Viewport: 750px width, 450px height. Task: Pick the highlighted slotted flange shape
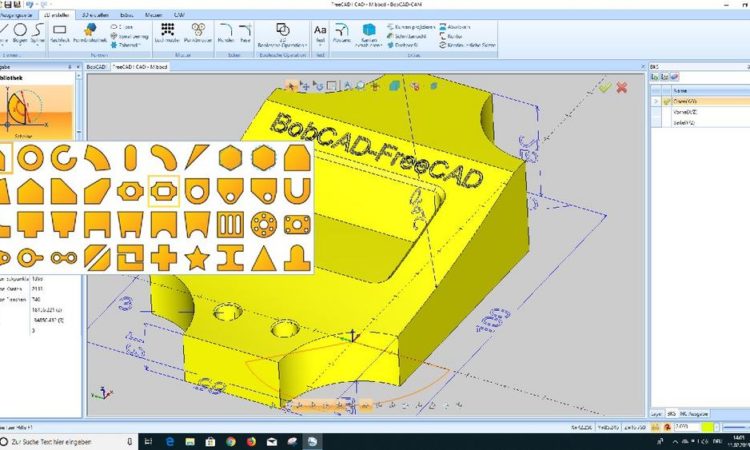click(164, 191)
